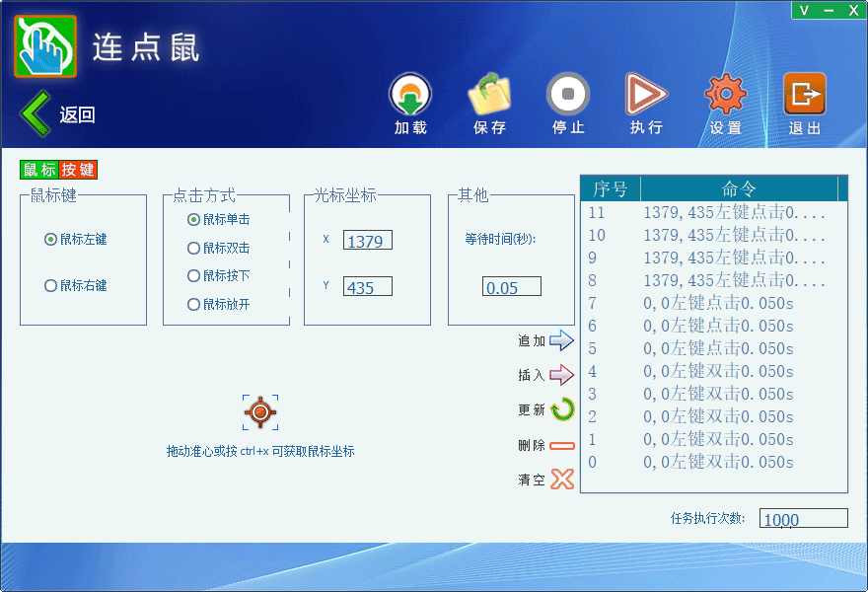Select command row number 7
The image size is (868, 592).
pyautogui.click(x=714, y=304)
